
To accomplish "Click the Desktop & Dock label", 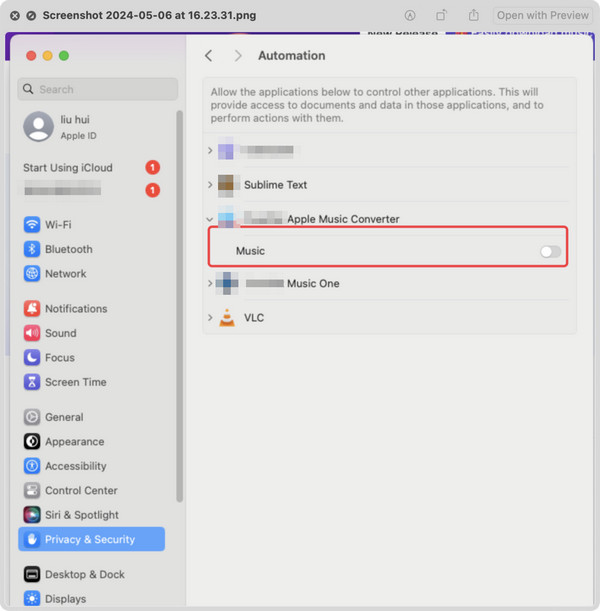I will click(85, 574).
